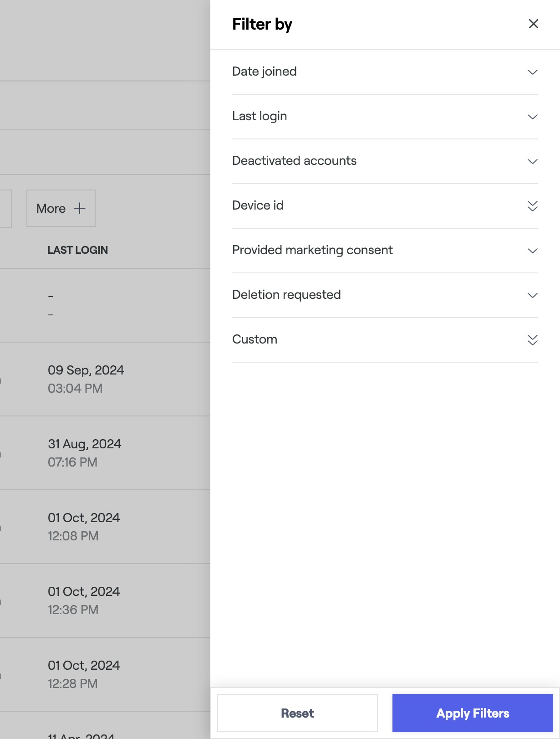Close the Filter by panel
Image resolution: width=560 pixels, height=739 pixels.
point(533,24)
